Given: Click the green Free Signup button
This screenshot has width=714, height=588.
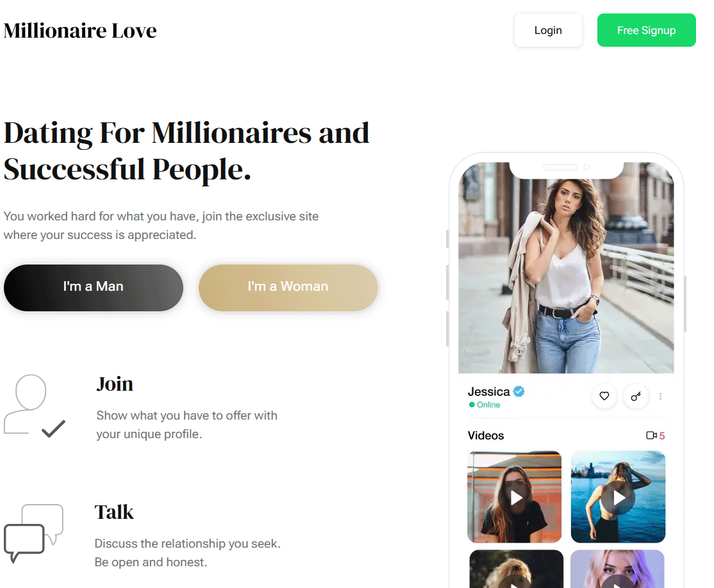Looking at the screenshot, I should click(647, 30).
